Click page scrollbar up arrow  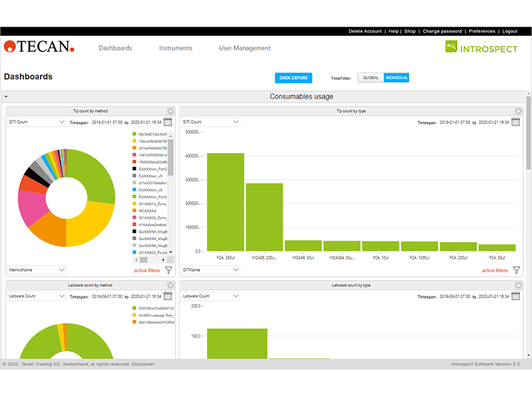[x=529, y=94]
